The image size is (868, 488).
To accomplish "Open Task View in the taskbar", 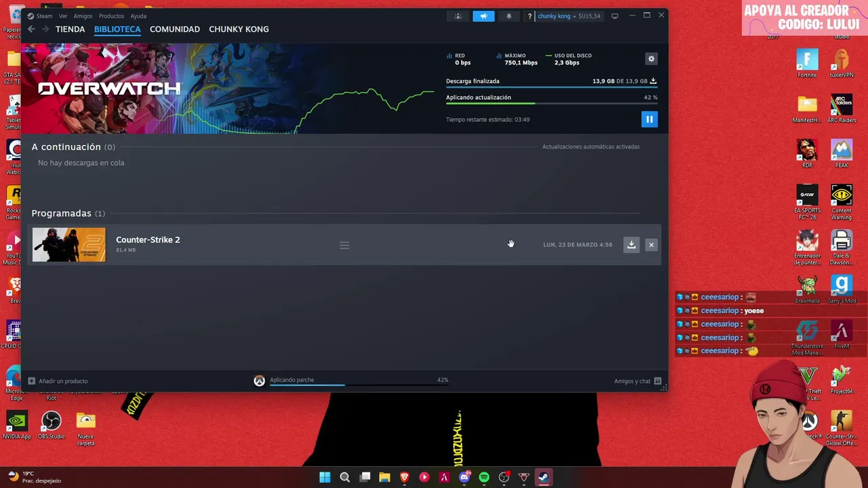I will [x=365, y=477].
